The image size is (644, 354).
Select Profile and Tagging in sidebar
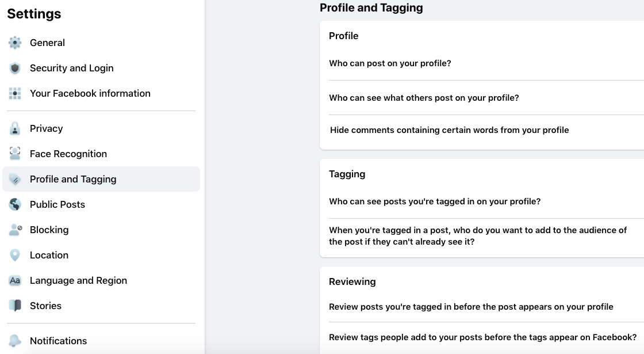pyautogui.click(x=73, y=179)
